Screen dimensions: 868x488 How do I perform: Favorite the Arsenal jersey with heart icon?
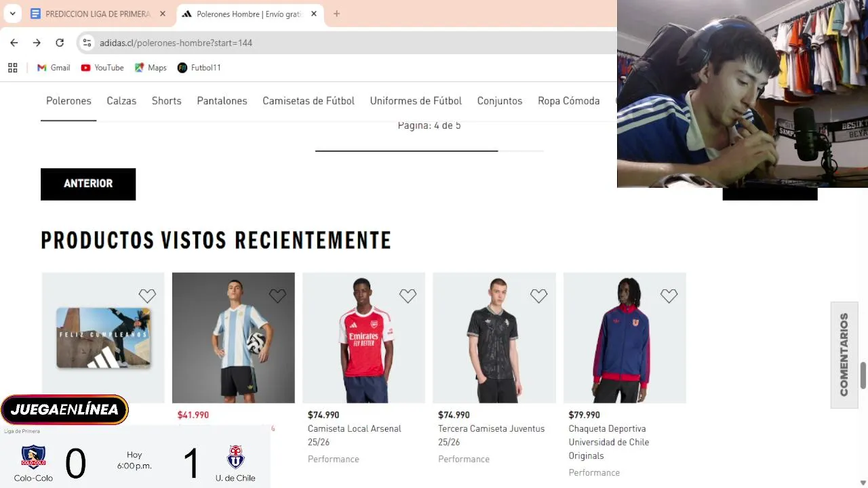(x=408, y=296)
